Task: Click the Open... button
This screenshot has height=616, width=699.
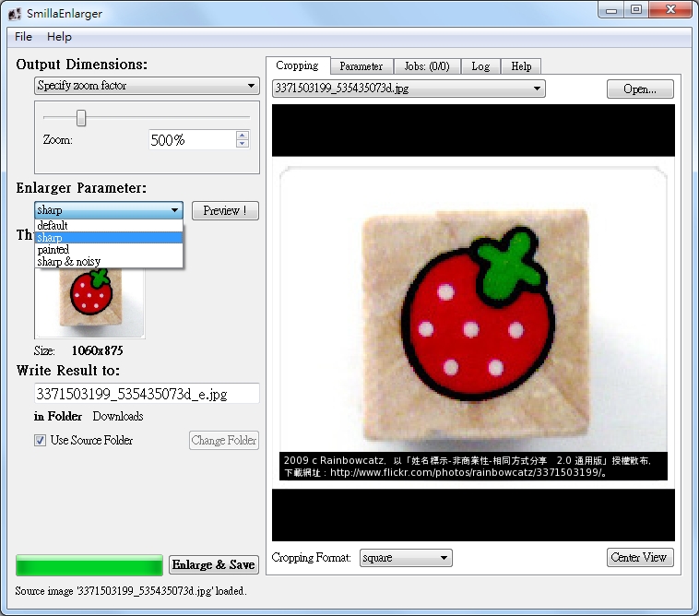Action: (x=640, y=89)
